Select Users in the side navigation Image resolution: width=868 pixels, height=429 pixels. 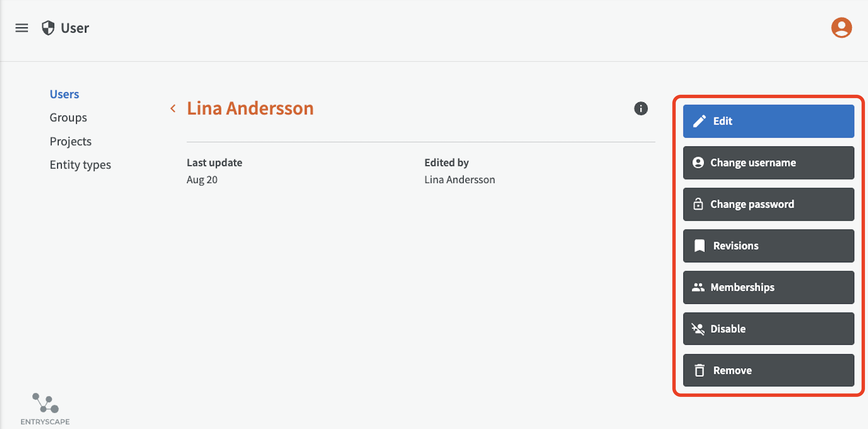pyautogui.click(x=64, y=94)
